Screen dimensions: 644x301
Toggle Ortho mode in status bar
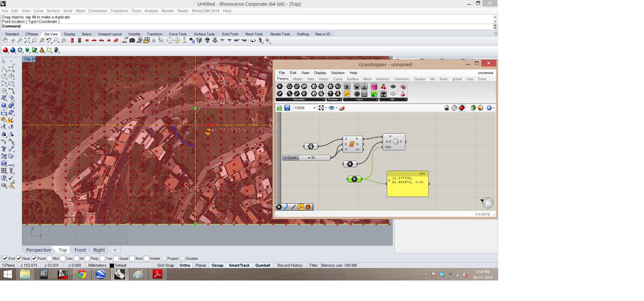[185, 265]
